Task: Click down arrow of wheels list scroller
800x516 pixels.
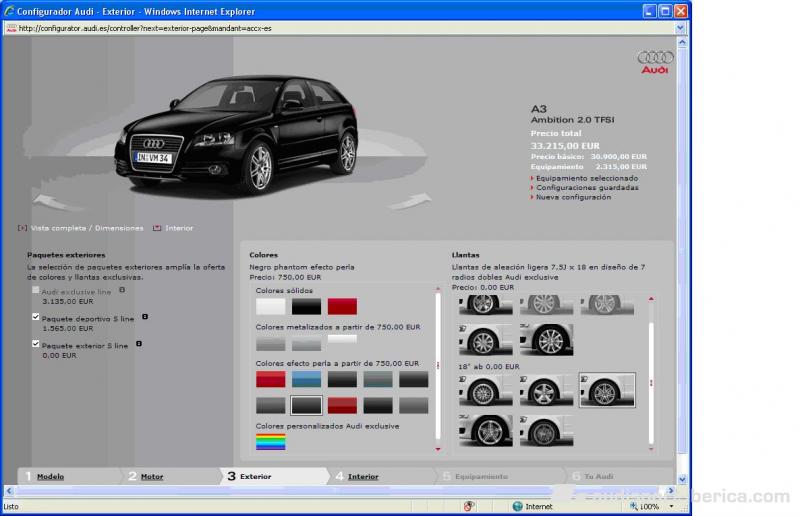Action: click(x=651, y=449)
